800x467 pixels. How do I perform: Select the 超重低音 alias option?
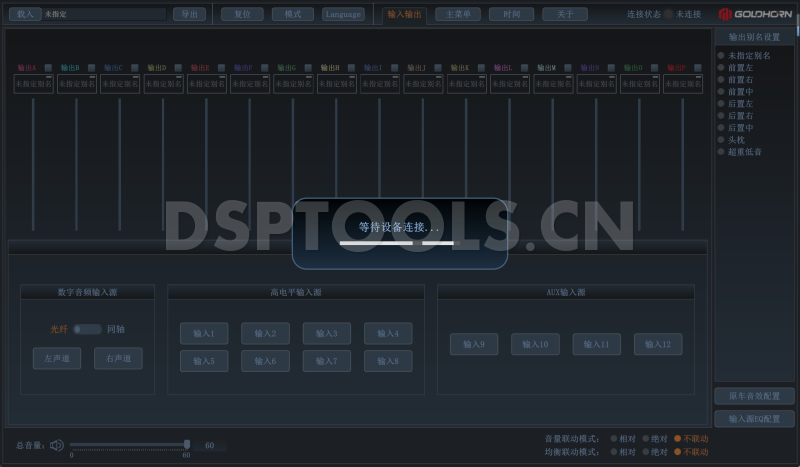point(740,152)
